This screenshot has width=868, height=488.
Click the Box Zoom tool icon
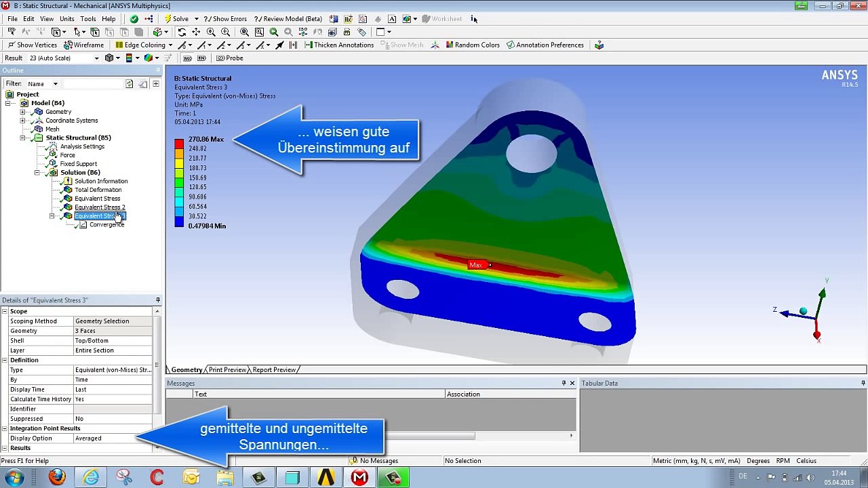(x=225, y=32)
